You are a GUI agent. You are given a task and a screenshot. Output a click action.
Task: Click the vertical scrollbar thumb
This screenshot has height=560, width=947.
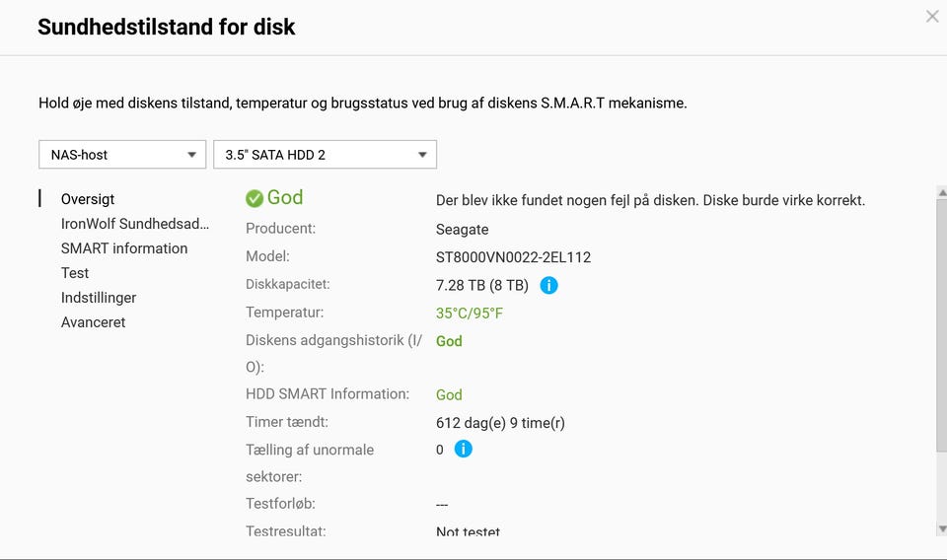941,325
